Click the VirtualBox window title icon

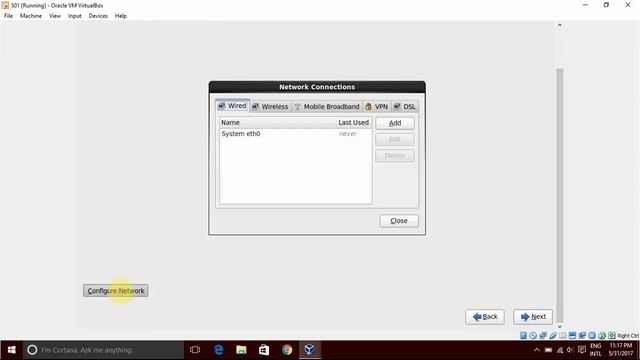point(5,5)
